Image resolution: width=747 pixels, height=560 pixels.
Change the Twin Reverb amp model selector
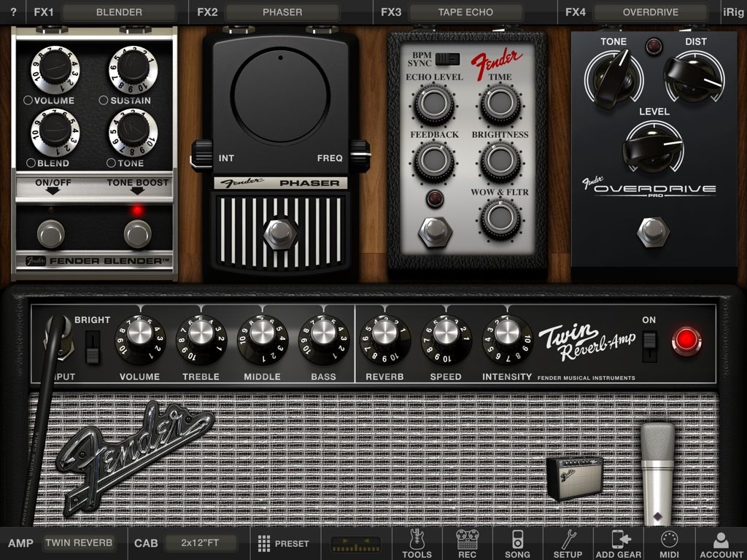coord(79,543)
